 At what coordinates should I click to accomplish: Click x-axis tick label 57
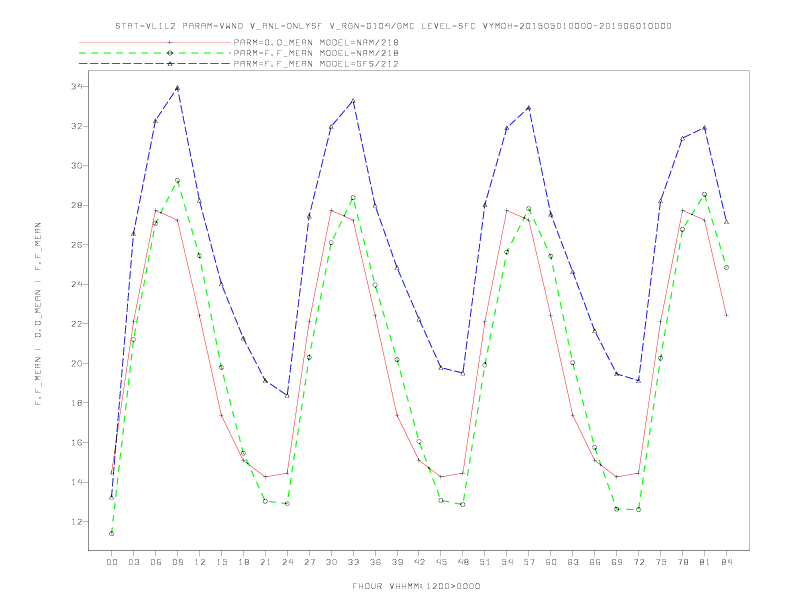click(x=529, y=562)
